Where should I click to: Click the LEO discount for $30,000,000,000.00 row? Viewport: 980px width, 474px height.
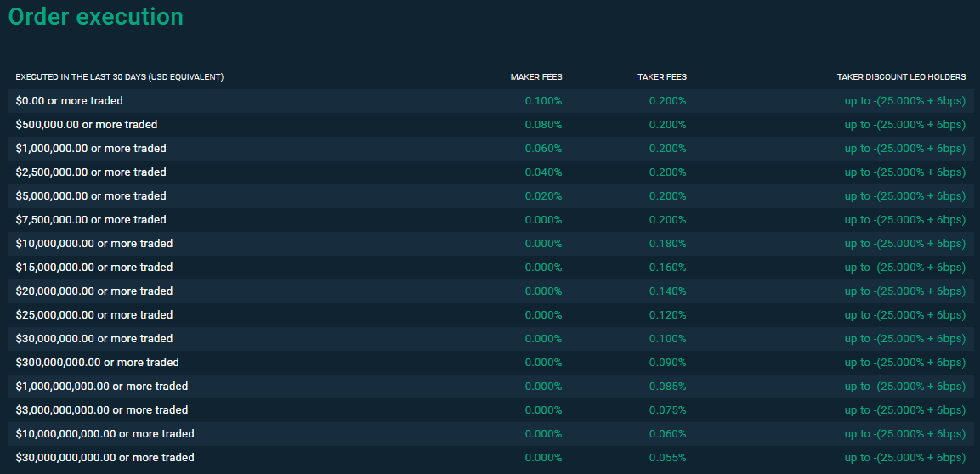[x=904, y=458]
